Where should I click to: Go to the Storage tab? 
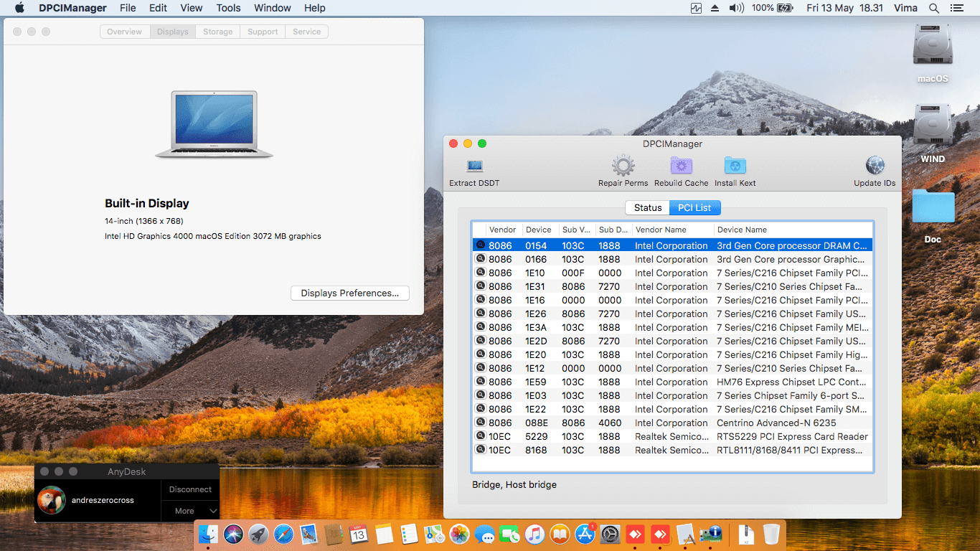click(217, 32)
